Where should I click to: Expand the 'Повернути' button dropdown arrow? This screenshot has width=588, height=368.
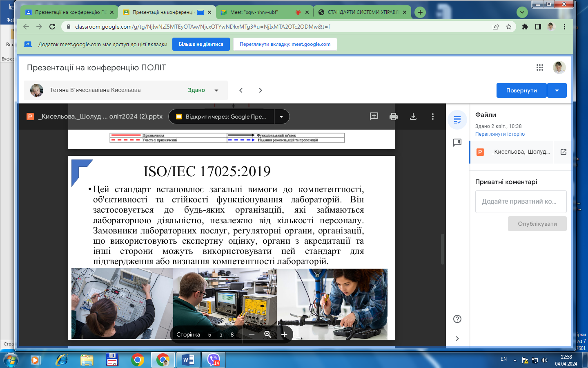pos(557,90)
